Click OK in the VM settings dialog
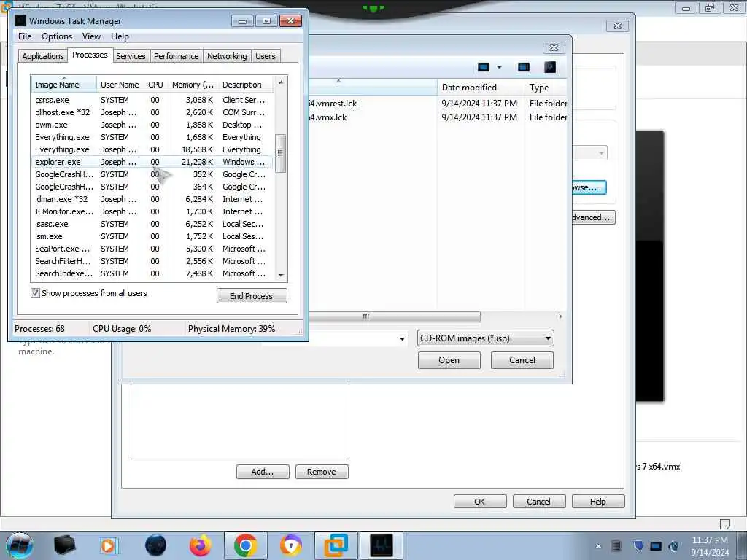 pos(480,502)
